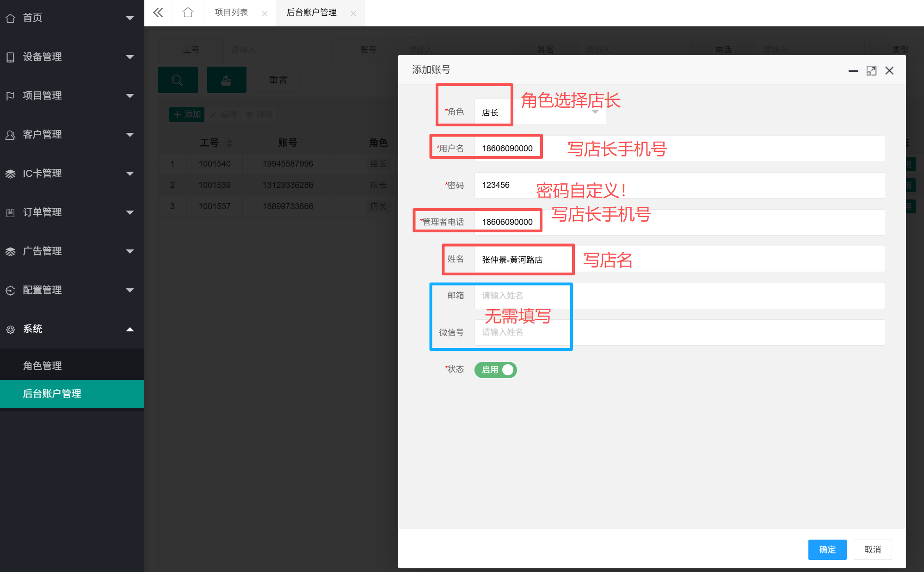This screenshot has height=572, width=924.
Task: Open 角色管理 submenu item
Action: [x=72, y=366]
